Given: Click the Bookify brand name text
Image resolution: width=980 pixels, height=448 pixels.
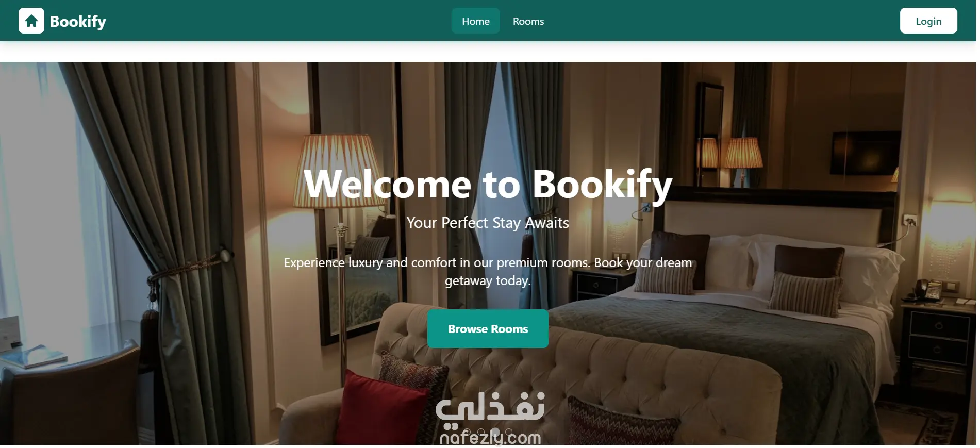Looking at the screenshot, I should coord(78,21).
